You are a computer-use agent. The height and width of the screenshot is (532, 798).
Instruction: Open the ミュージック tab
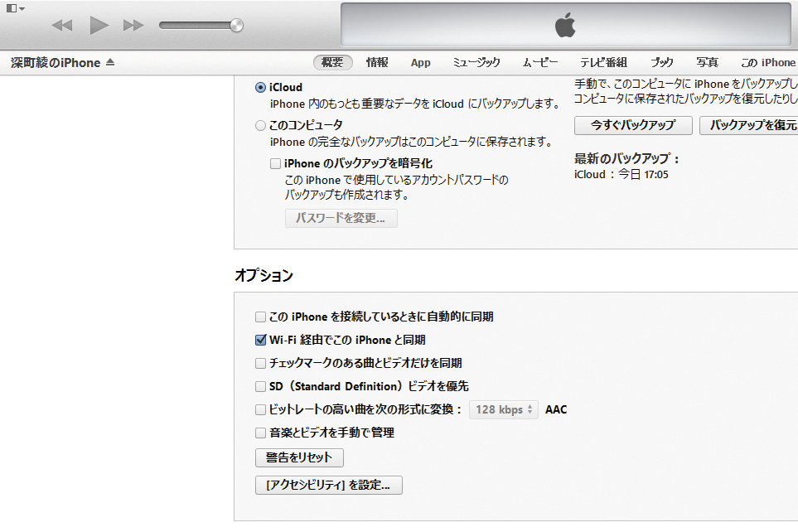coord(476,62)
